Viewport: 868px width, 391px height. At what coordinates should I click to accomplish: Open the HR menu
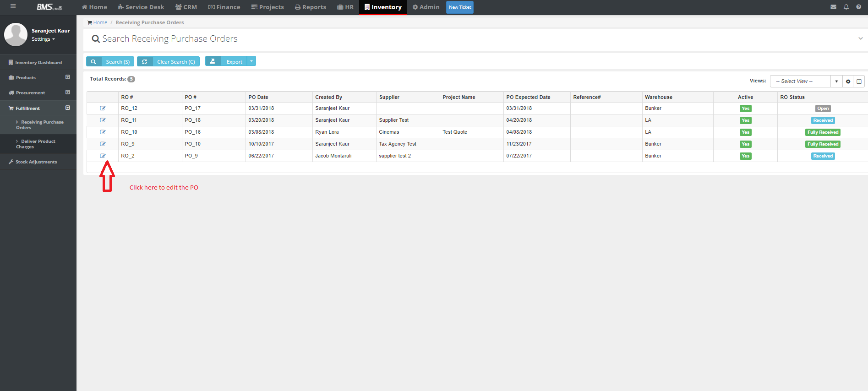point(345,7)
